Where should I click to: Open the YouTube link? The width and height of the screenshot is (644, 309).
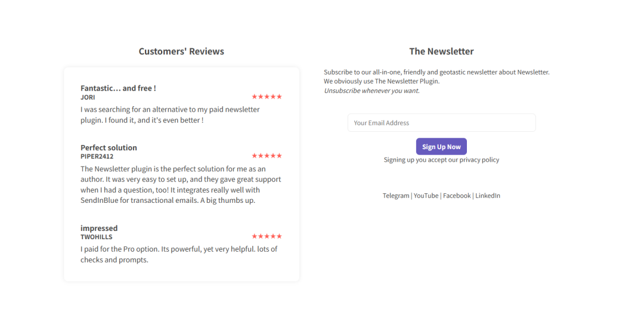[426, 196]
